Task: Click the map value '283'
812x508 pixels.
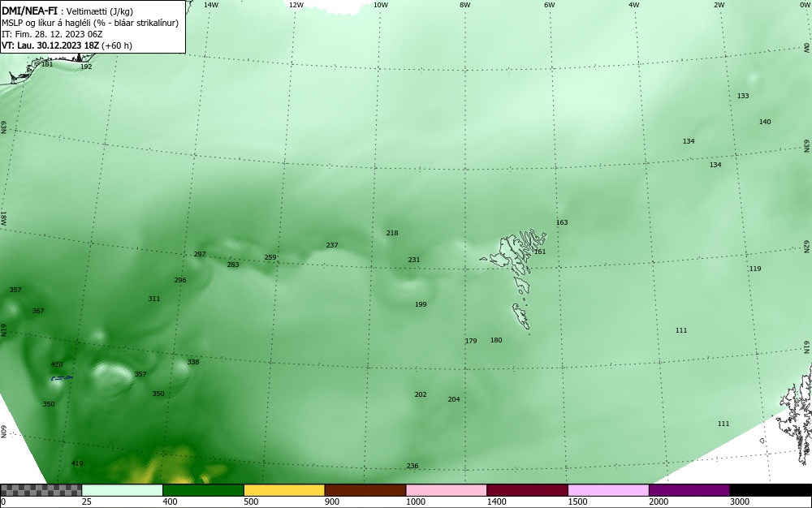Action: [x=233, y=265]
